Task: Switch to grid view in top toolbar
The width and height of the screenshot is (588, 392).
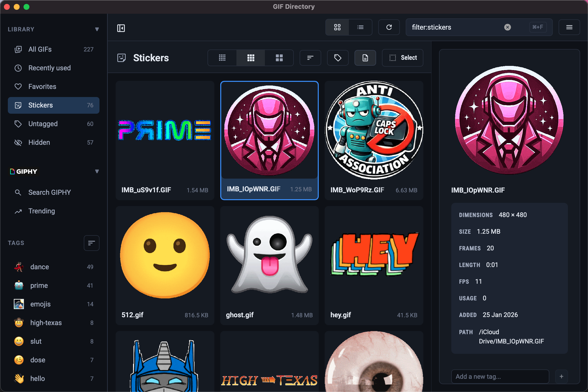Action: (x=337, y=27)
